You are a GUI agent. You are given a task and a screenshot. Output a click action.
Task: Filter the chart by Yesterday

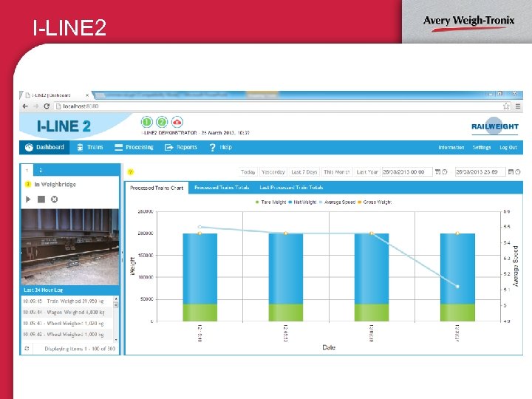[x=273, y=172]
